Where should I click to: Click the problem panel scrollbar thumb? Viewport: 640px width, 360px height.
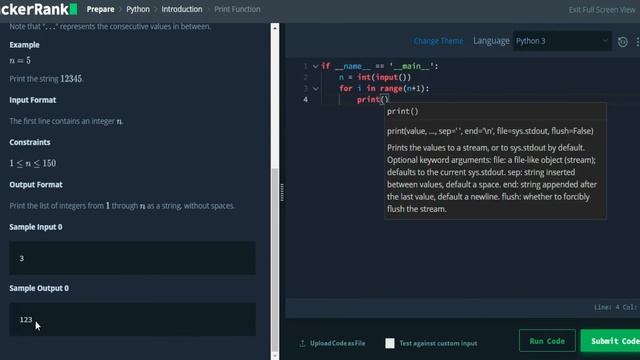coord(275,259)
